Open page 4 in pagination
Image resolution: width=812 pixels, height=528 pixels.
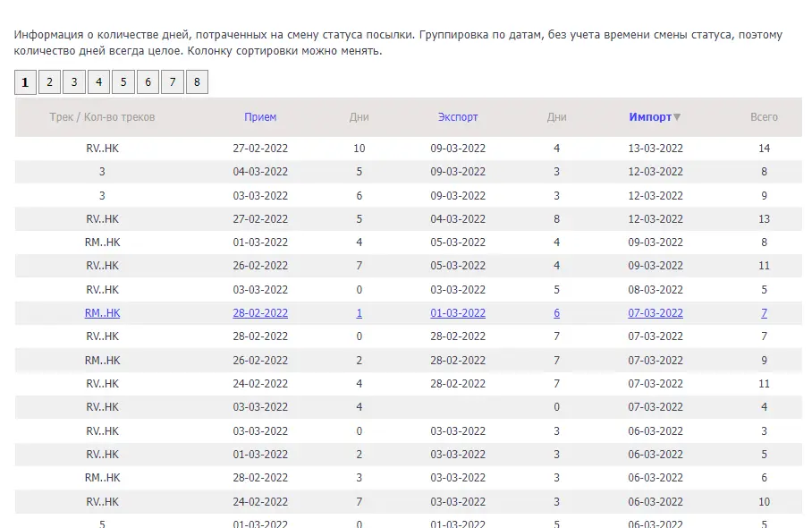99,81
